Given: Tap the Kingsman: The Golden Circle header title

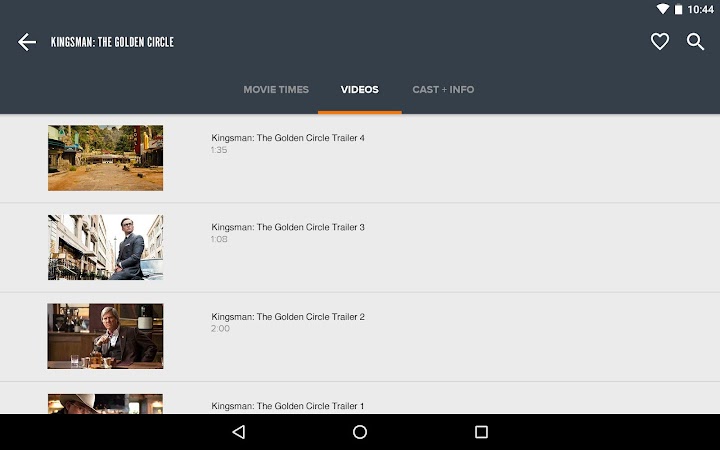Looking at the screenshot, I should click(x=112, y=42).
